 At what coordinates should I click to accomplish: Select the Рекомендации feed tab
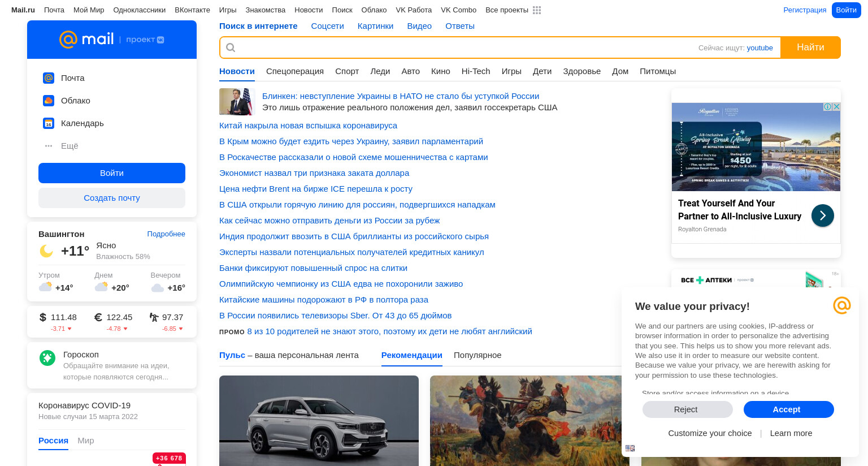412,355
